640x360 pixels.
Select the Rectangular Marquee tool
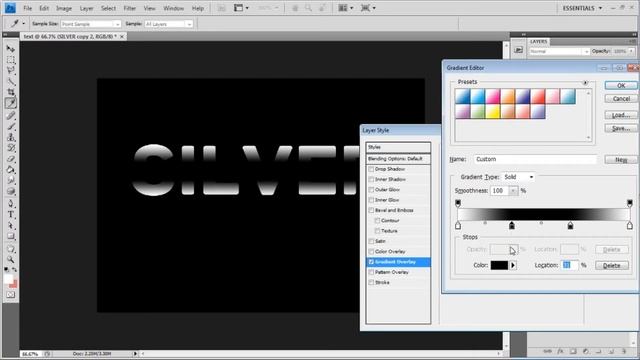click(11, 60)
